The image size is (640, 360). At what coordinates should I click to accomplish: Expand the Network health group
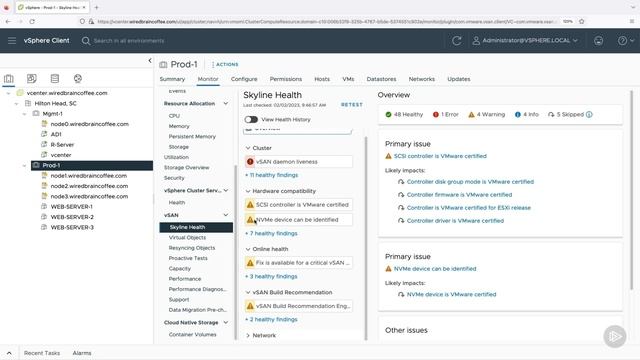pyautogui.click(x=248, y=336)
